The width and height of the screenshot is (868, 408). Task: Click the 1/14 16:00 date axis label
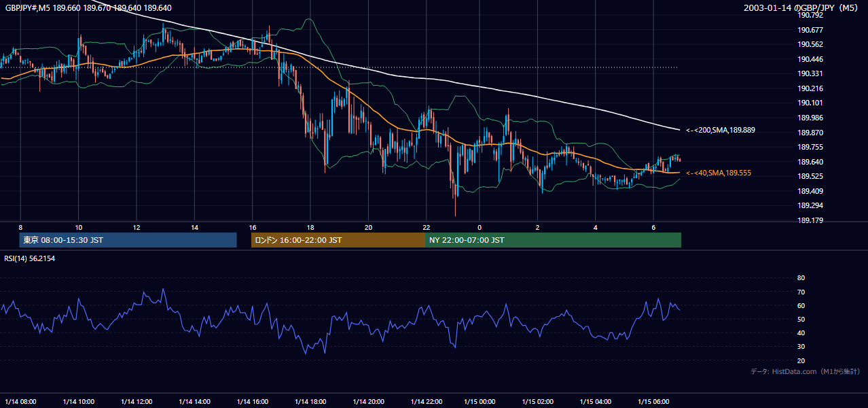pyautogui.click(x=253, y=401)
